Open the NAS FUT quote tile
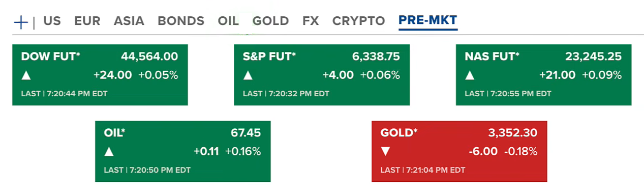 click(543, 75)
